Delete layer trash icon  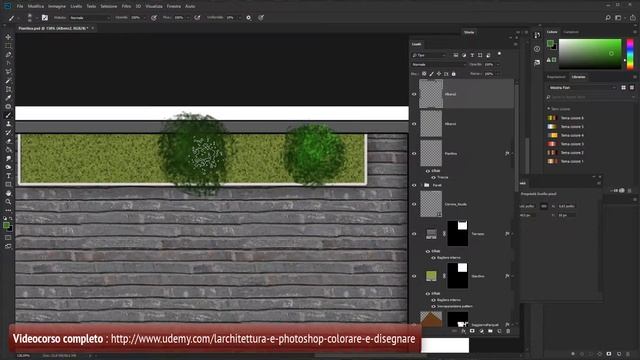[508, 331]
